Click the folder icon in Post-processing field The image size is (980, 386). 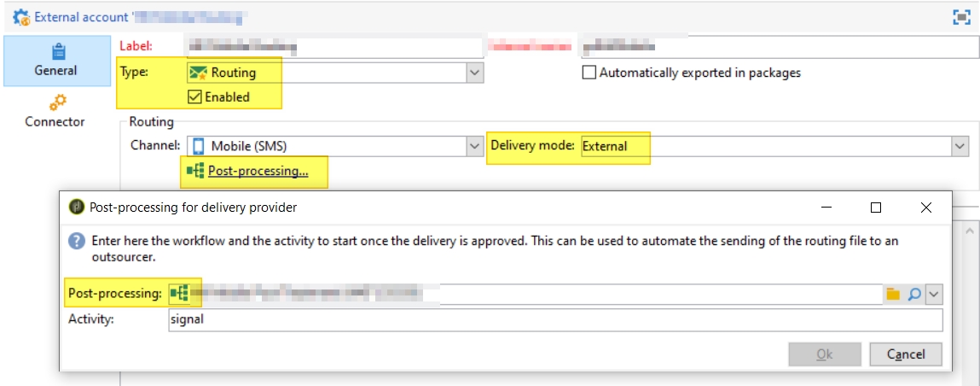893,294
